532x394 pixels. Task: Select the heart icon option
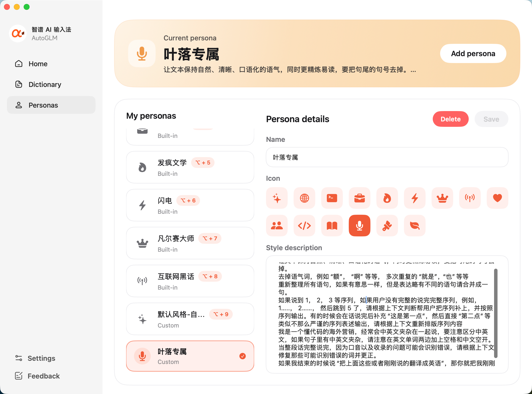point(497,198)
